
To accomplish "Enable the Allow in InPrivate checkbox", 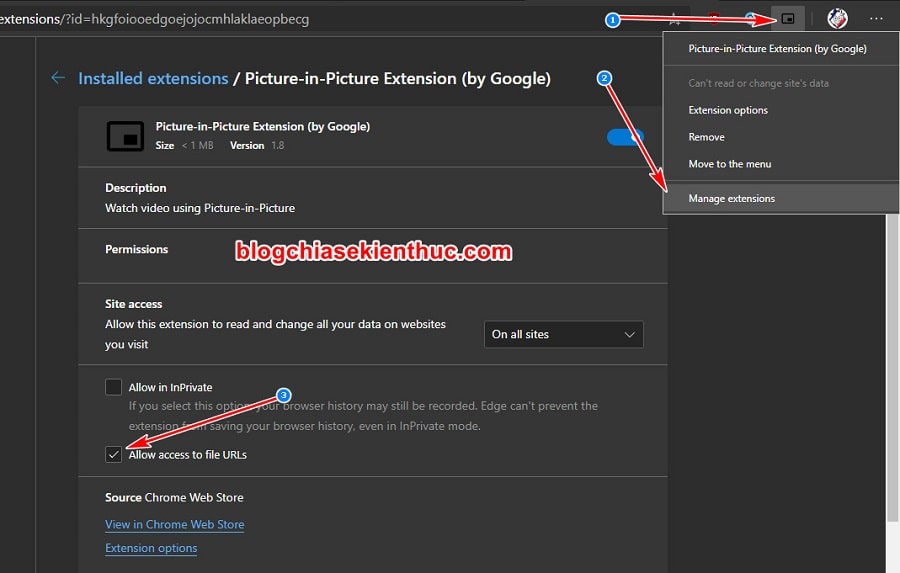I will pos(114,386).
